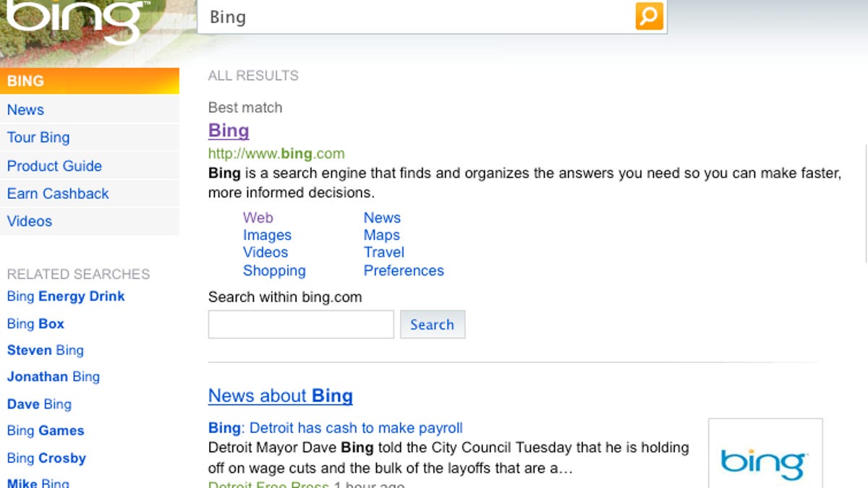Viewport: 868px width, 488px height.
Task: Open the Preferences sitelink
Action: 404,270
